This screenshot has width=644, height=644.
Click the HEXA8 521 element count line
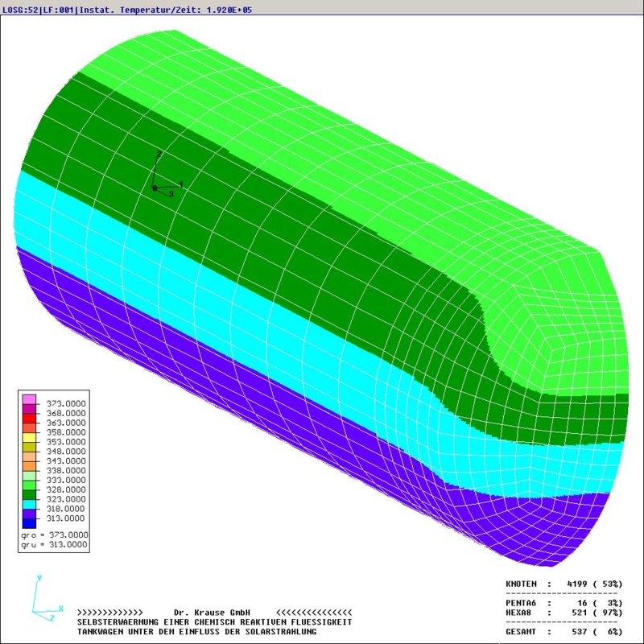tap(564, 613)
